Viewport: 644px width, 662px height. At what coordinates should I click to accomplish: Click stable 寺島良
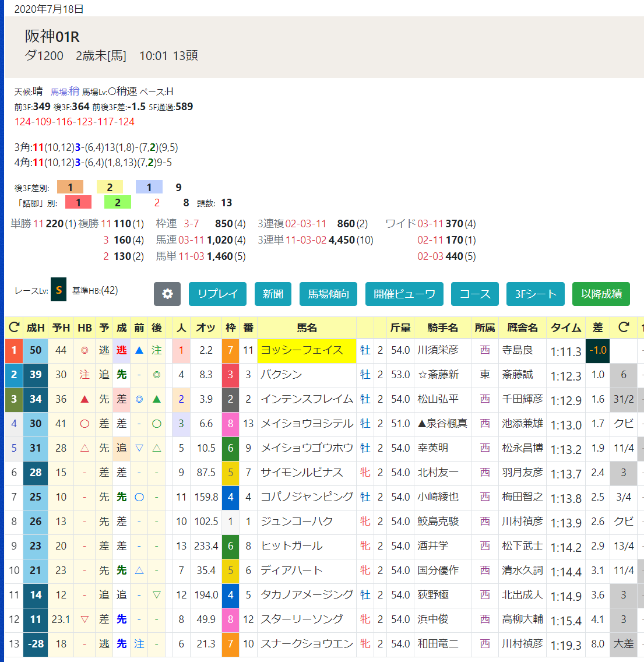click(517, 350)
